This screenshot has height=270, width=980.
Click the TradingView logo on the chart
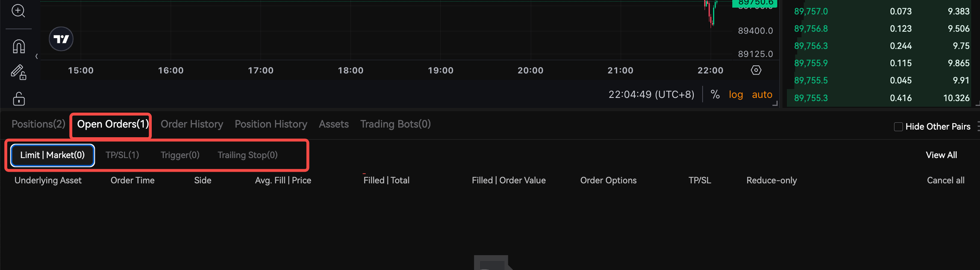coord(61,39)
